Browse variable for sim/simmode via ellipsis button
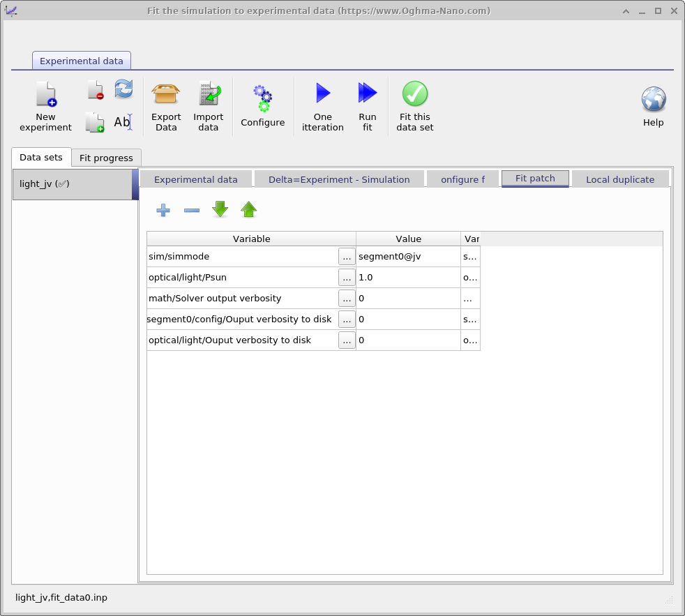 (x=347, y=257)
